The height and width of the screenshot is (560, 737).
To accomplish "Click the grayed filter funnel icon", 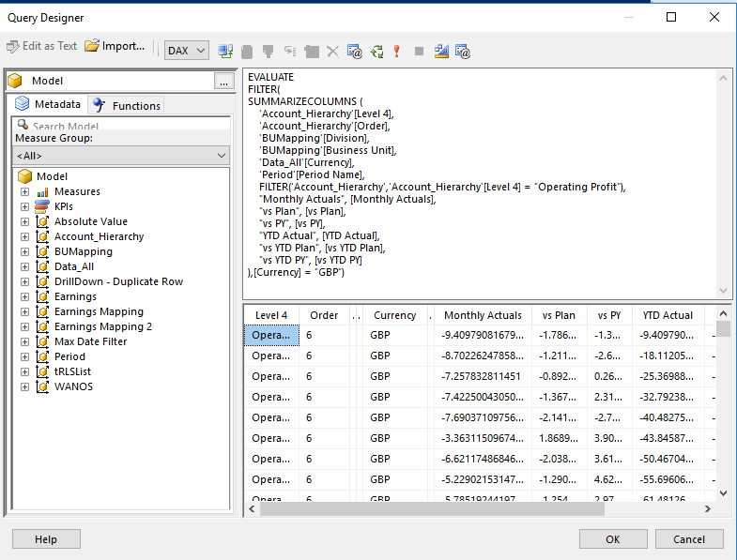I will (268, 52).
